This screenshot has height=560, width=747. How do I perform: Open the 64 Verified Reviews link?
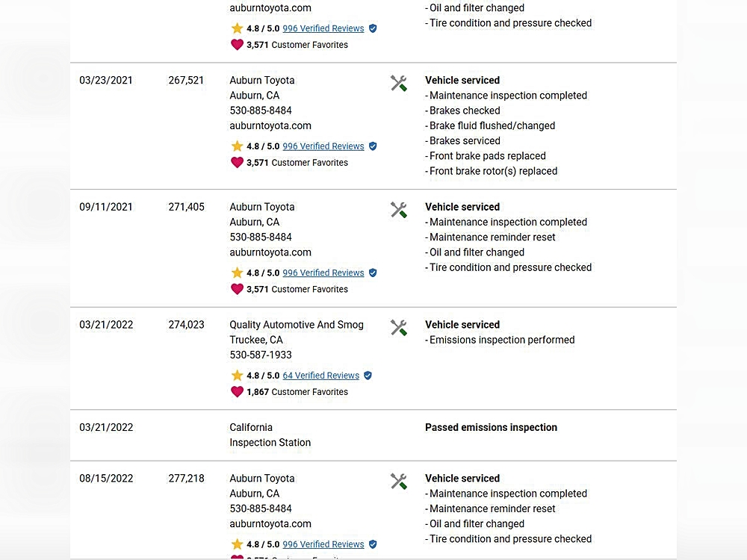[x=320, y=376]
